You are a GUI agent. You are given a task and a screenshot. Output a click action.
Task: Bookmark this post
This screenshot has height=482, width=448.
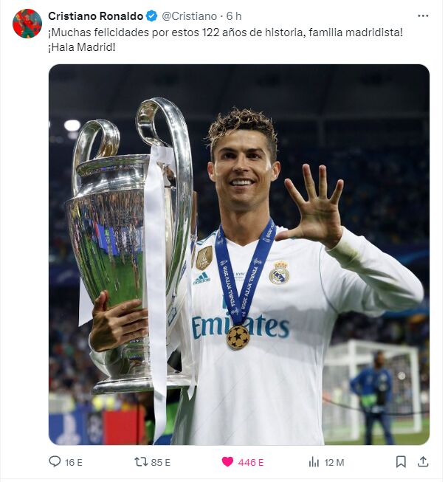tap(401, 462)
